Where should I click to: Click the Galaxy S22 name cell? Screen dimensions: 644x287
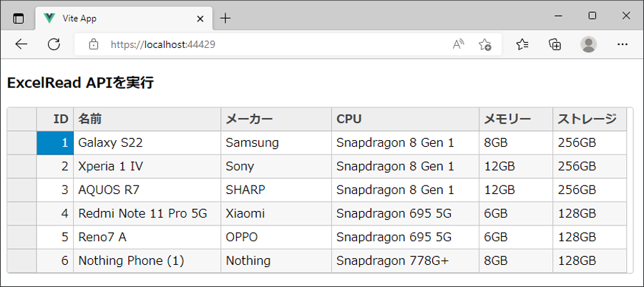[x=147, y=143]
